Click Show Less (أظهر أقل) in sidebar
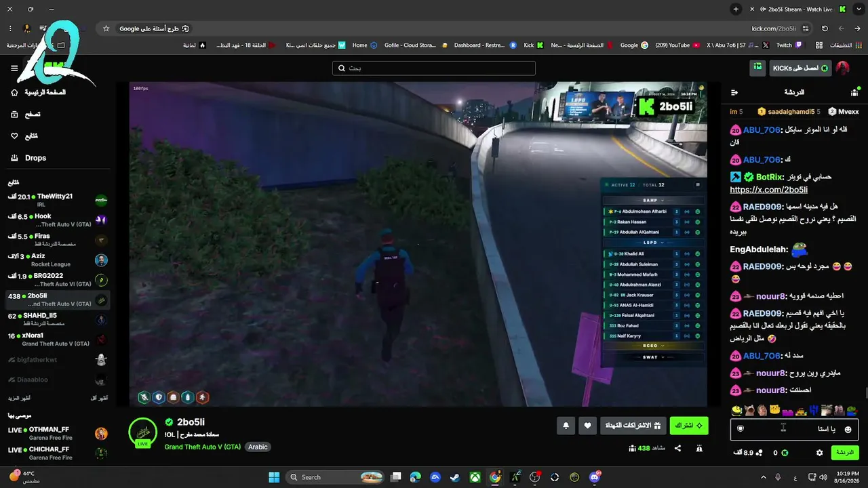Viewport: 868px width, 488px height. tap(99, 398)
